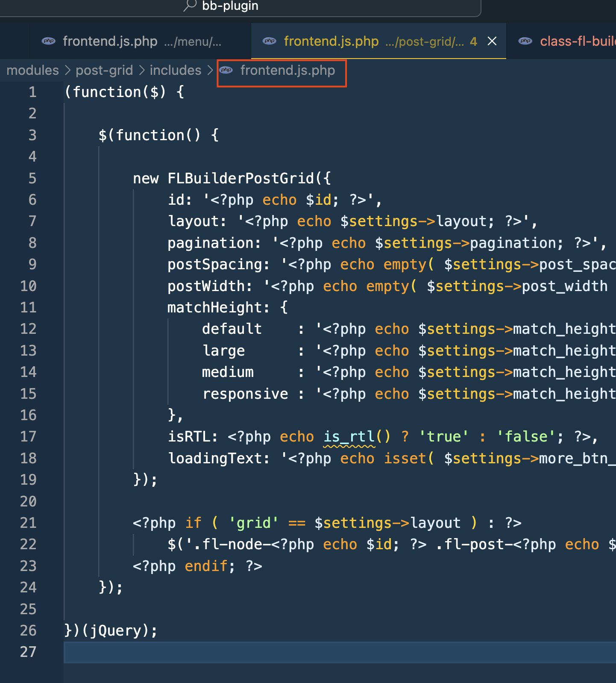Screen dimensions: 616x683
Task: Click the search magnifier icon beside bb-plugin
Action: tap(190, 6)
